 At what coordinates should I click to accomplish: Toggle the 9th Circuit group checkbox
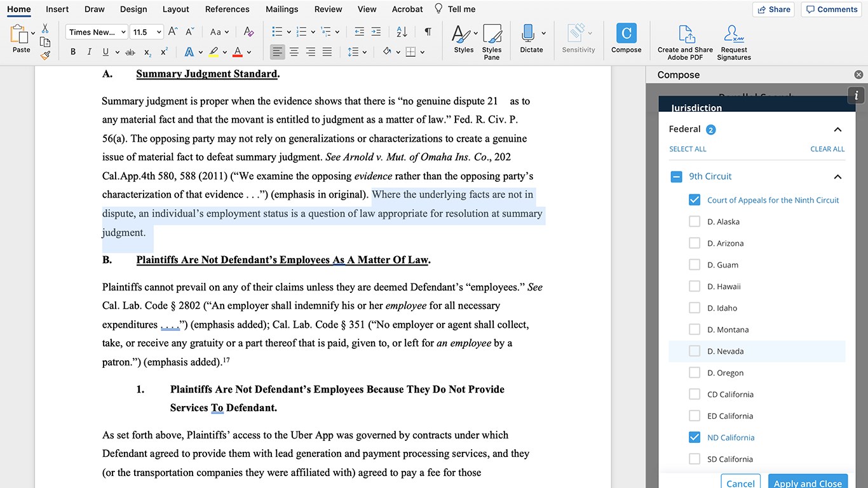point(676,177)
